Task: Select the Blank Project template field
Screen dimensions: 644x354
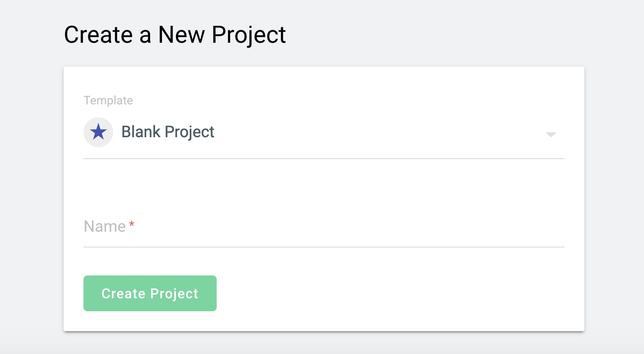Action: [x=324, y=132]
